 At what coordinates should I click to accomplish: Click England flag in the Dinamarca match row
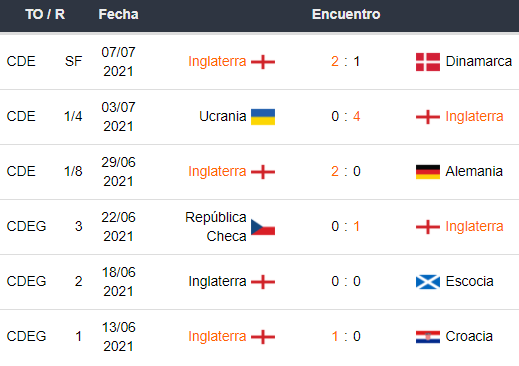[263, 62]
